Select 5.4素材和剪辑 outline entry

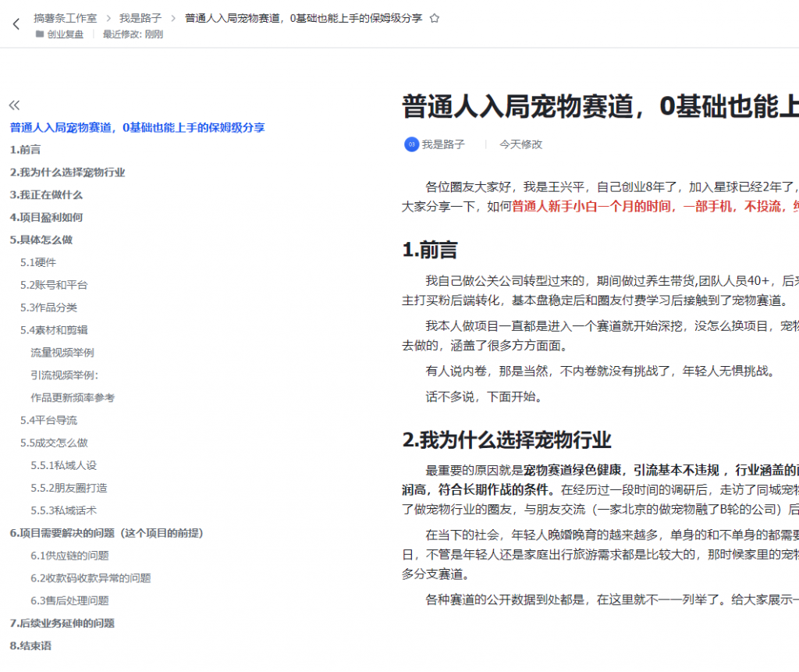tap(54, 330)
